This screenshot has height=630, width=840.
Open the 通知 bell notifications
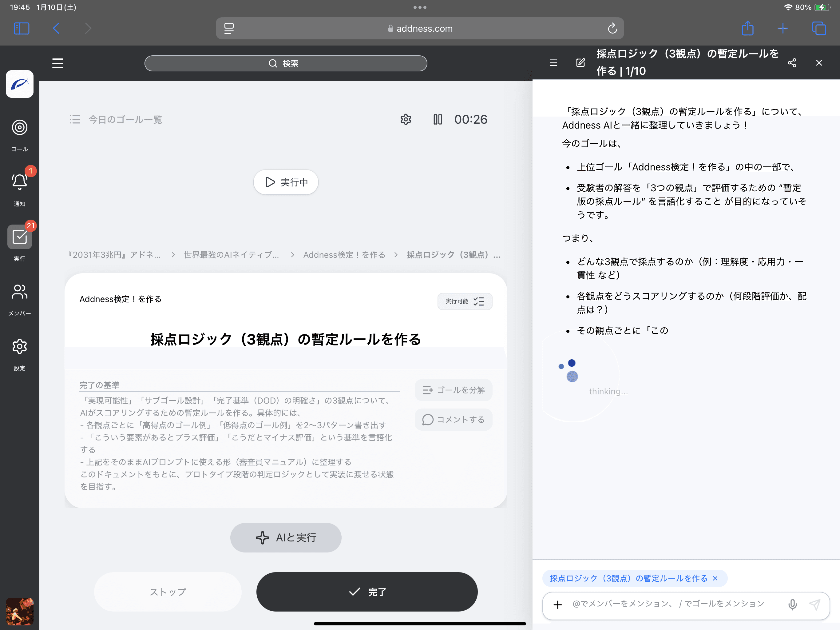[19, 182]
